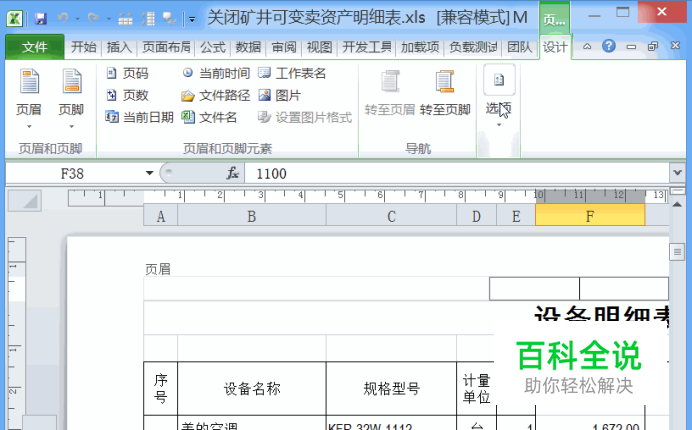Redo the last undone action
Screen dimensions: 692x430
93,19
